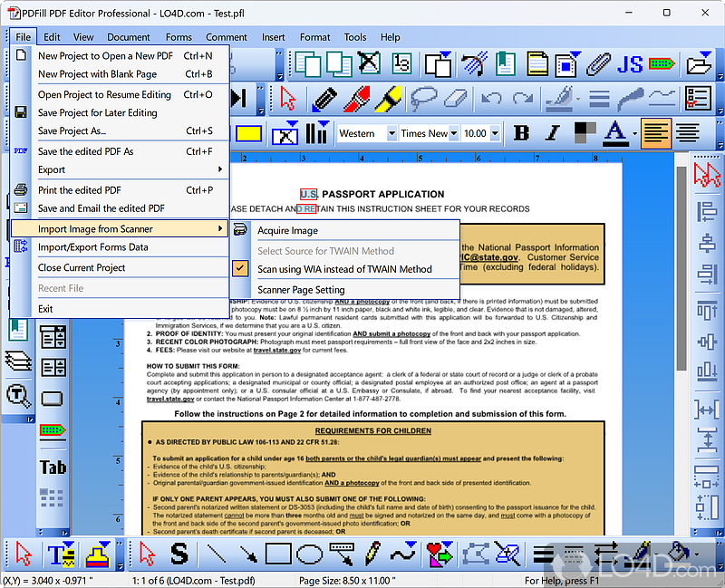The width and height of the screenshot is (725, 588).
Task: Click the Tab order icon in left panel
Action: tap(53, 468)
